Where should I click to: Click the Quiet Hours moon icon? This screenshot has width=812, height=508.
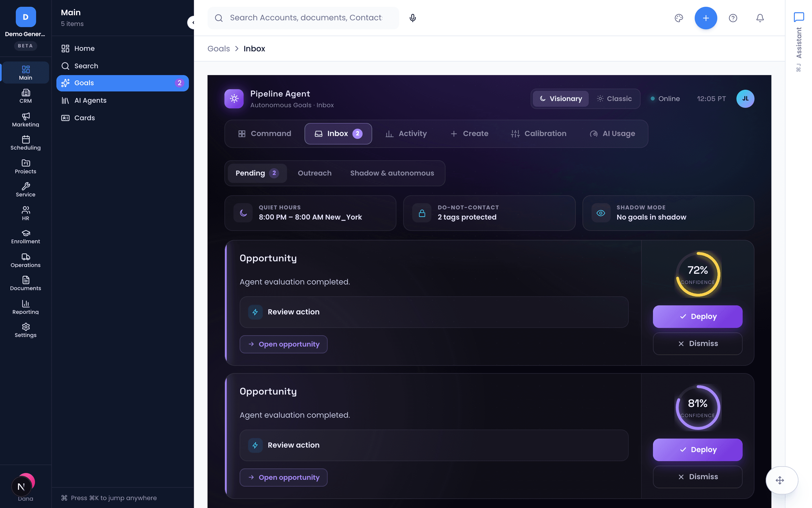pos(243,213)
